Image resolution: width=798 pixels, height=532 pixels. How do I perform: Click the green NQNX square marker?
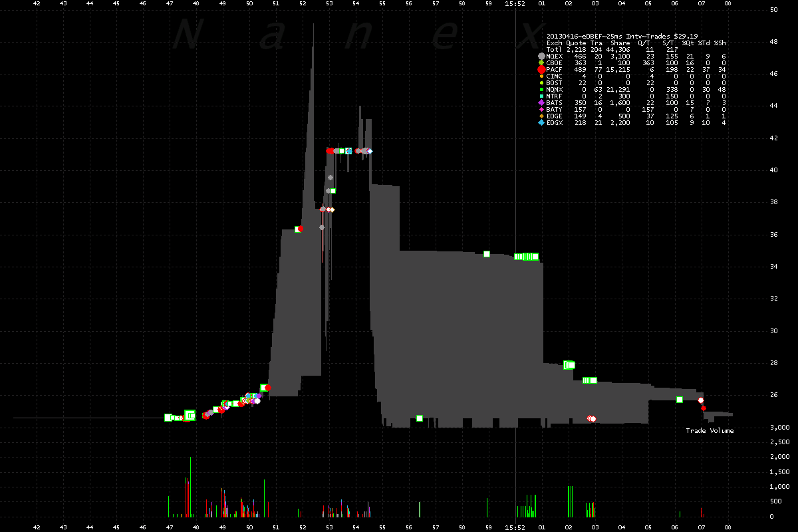tap(541, 89)
